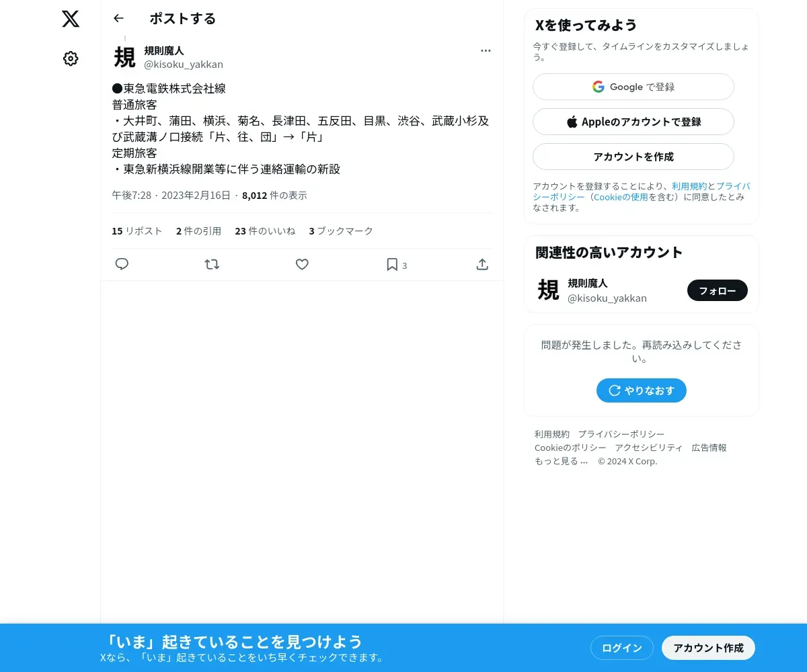Click the © 2024 X Corp. text
The image size is (807, 672).
pos(627,461)
